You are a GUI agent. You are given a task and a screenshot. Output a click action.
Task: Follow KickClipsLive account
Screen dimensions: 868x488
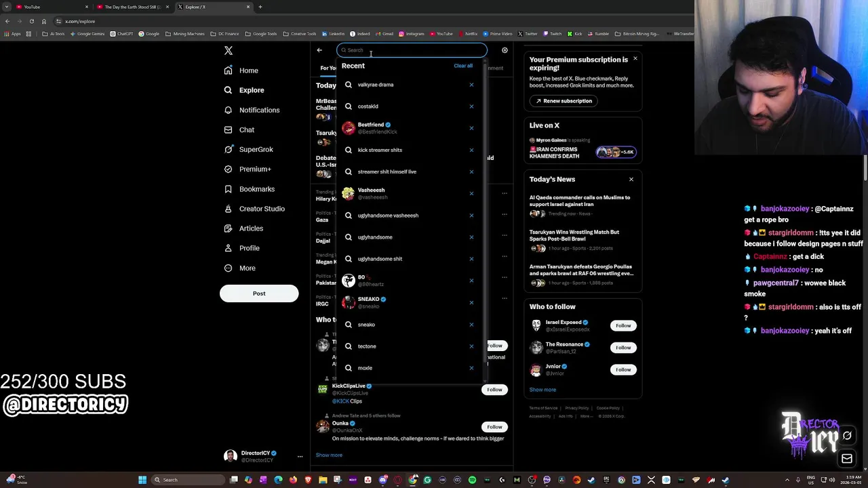tap(494, 390)
